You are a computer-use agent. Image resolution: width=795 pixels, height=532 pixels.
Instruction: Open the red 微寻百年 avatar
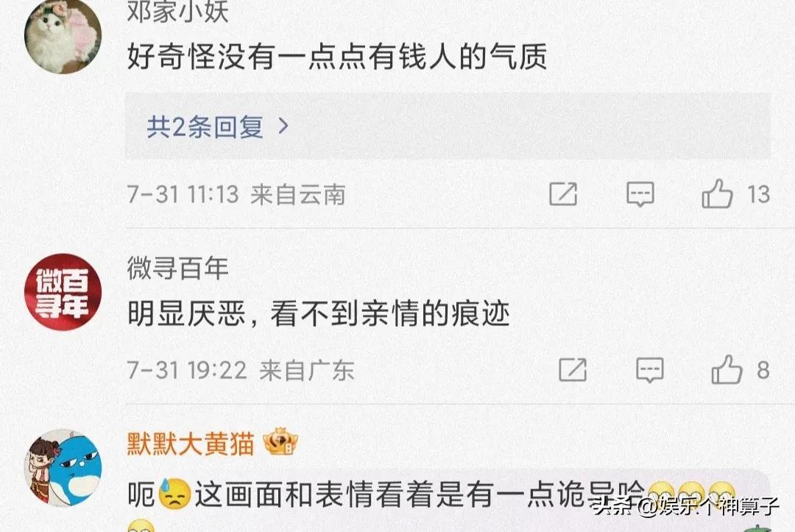pyautogui.click(x=63, y=292)
